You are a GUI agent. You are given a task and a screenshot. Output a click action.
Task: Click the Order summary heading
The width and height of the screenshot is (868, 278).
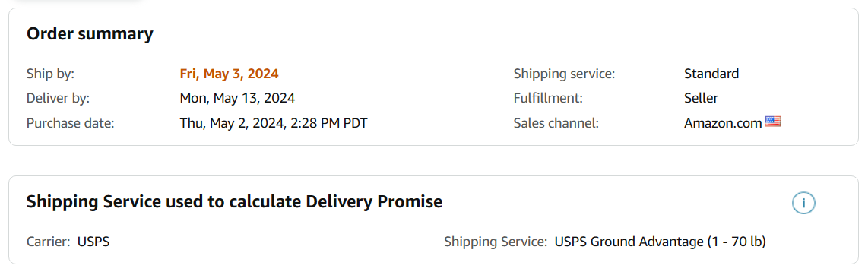pos(90,34)
